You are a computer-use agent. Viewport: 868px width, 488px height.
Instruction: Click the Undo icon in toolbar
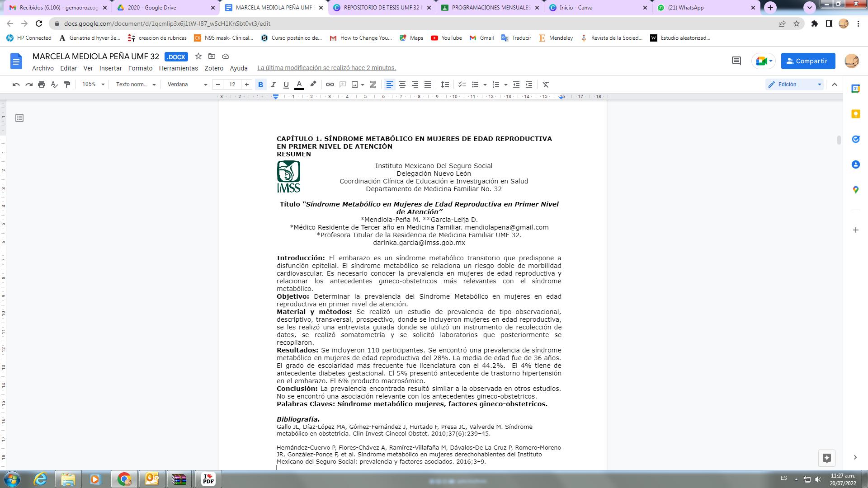tap(16, 84)
